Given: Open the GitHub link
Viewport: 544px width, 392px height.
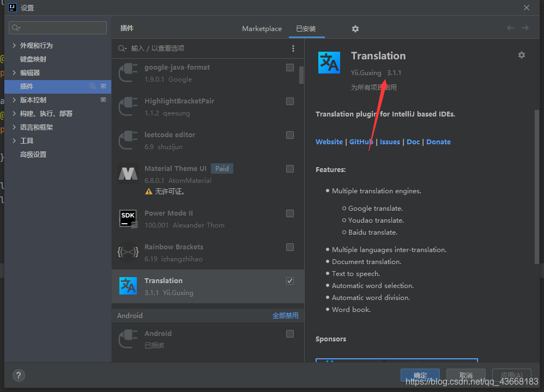Looking at the screenshot, I should pos(361,142).
